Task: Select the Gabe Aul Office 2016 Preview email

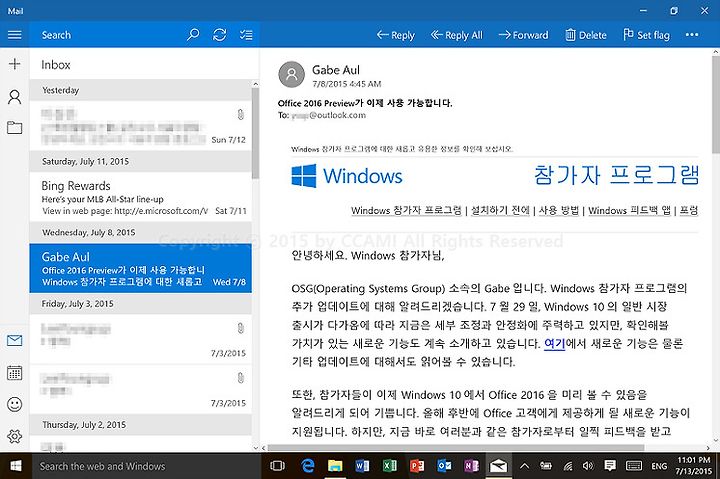Action: (141, 269)
